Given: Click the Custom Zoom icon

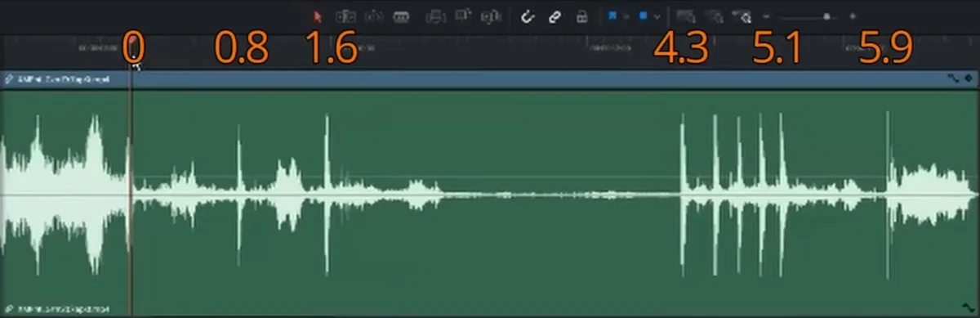Looking at the screenshot, I should click(x=742, y=16).
